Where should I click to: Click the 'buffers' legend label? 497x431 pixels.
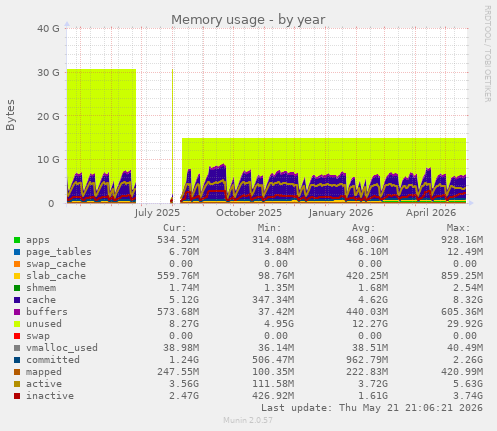(x=47, y=312)
